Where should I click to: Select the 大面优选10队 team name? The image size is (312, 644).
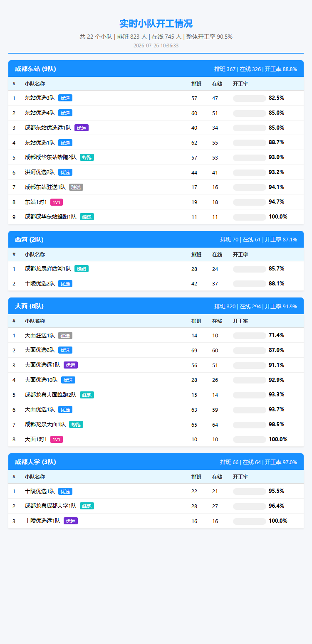tap(41, 380)
